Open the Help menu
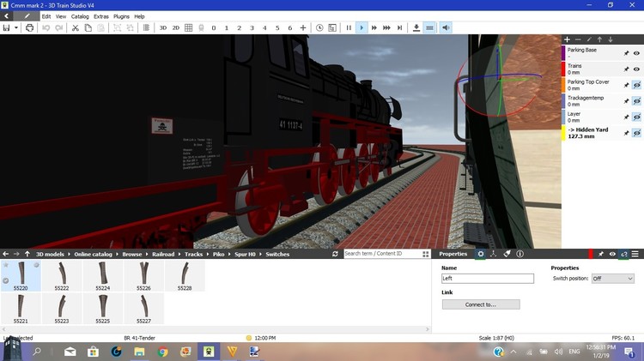This screenshot has width=644, height=361. 139,16
